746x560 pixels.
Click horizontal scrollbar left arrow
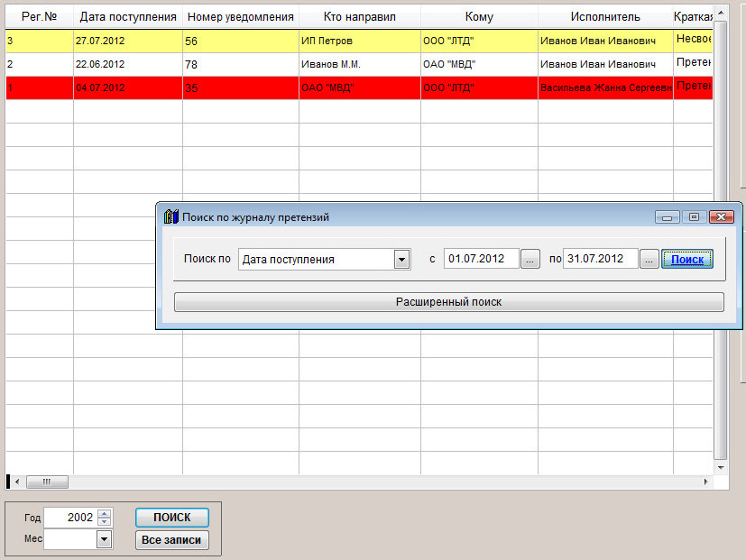(x=17, y=482)
